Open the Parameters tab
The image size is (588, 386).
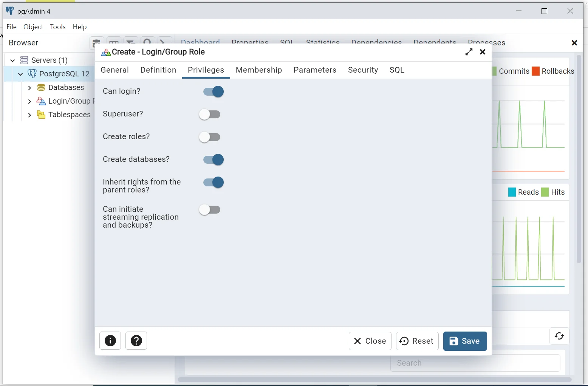coord(315,70)
